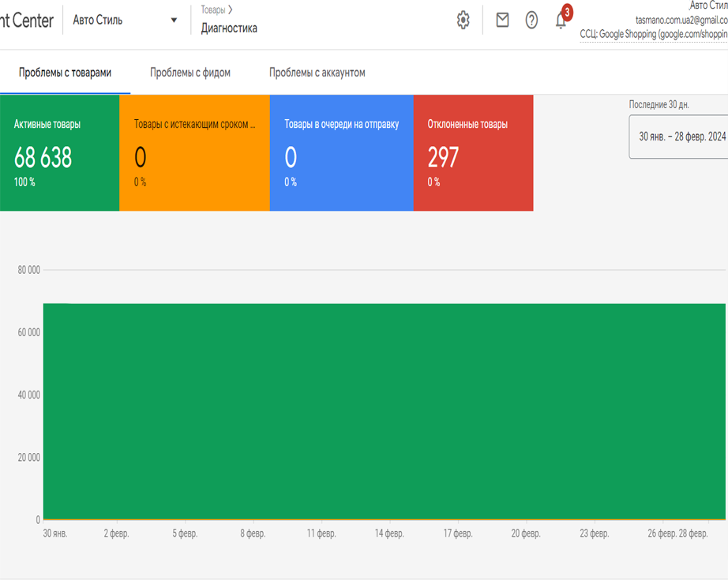Open the notifications bell icon

click(x=561, y=21)
